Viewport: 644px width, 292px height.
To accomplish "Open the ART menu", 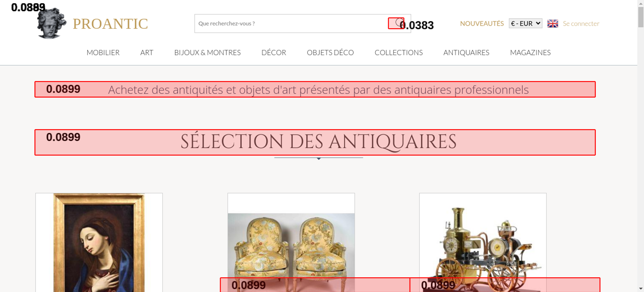I will click(x=147, y=52).
